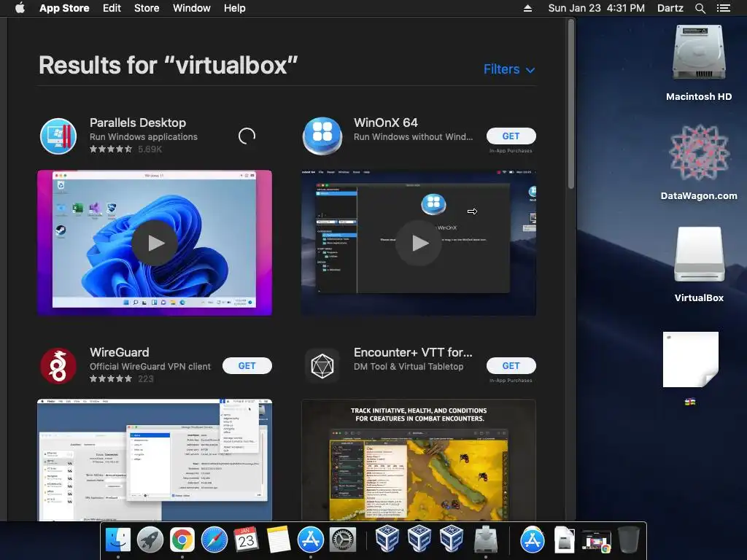Play the WinOnX 64 preview video
The width and height of the screenshot is (747, 560).
[419, 243]
